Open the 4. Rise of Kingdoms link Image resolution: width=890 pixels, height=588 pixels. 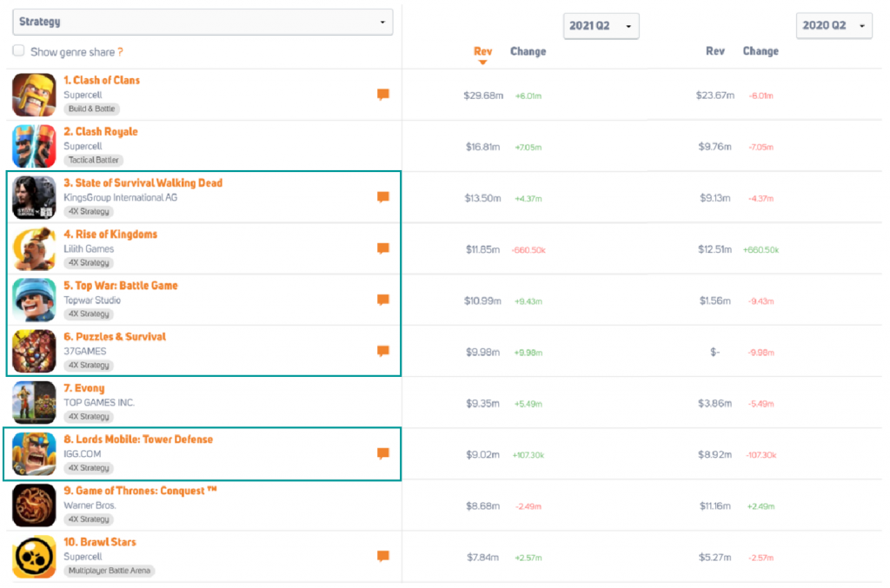pyautogui.click(x=110, y=235)
